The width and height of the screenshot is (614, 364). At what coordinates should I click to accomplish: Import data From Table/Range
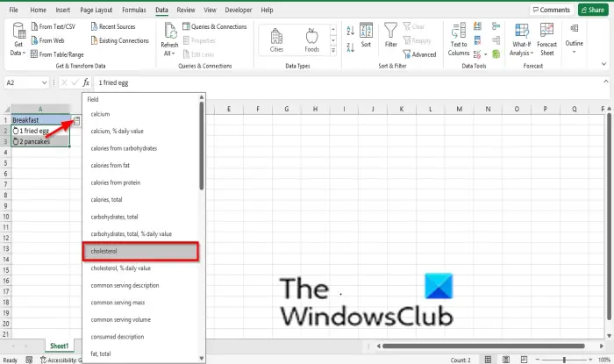tap(57, 54)
